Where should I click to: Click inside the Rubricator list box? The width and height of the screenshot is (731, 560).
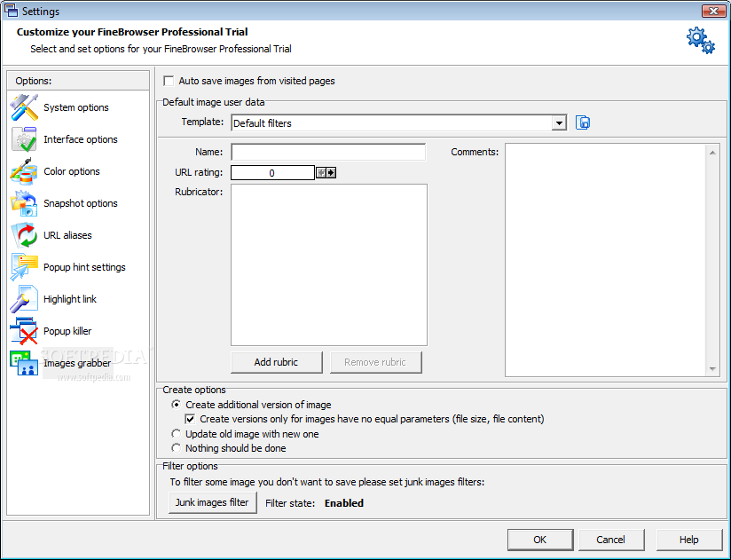(329, 264)
